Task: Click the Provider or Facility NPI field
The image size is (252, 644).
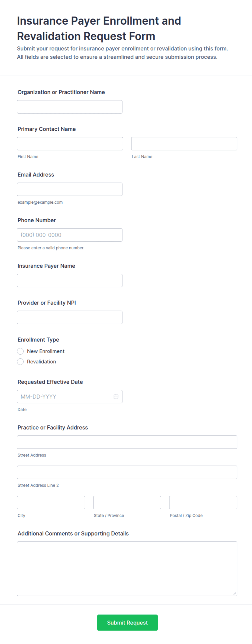Action: [x=70, y=317]
